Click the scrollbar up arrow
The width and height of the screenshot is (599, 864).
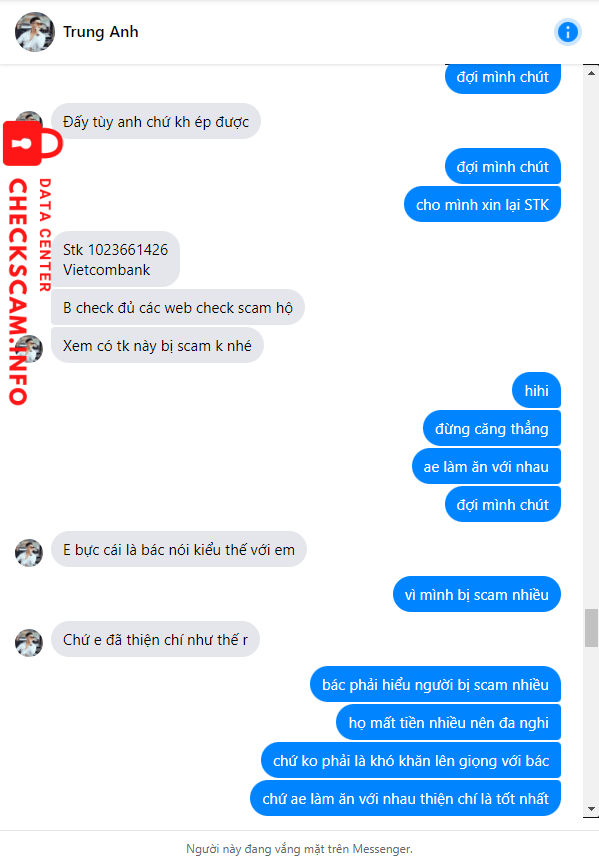(591, 73)
